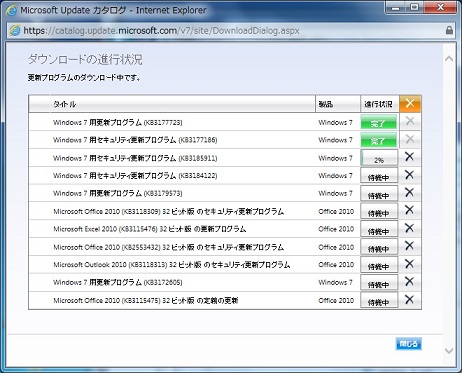Select Microsoft Excel 2010 KB3115476 title
462x373 pixels.
(x=150, y=229)
